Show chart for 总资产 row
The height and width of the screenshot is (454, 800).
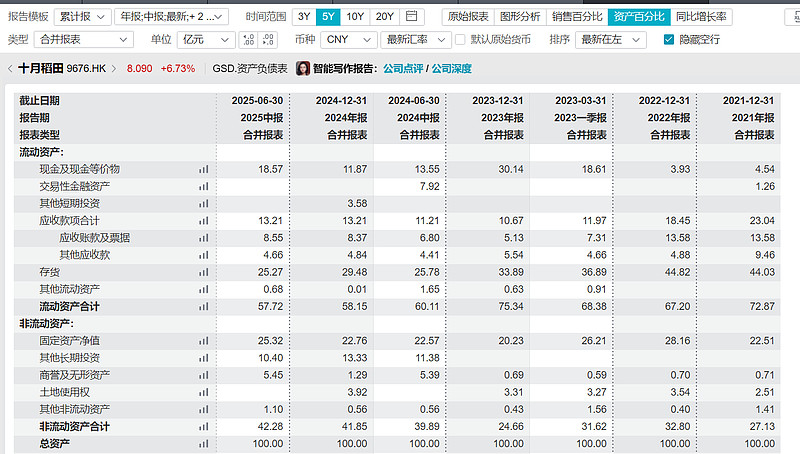203,444
